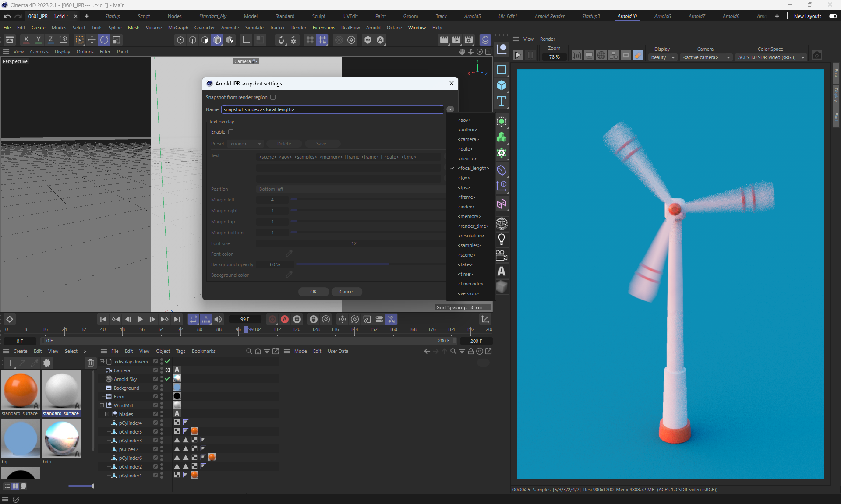841x504 pixels.
Task: Click the Cube primitive icon in sidebar
Action: 502,85
